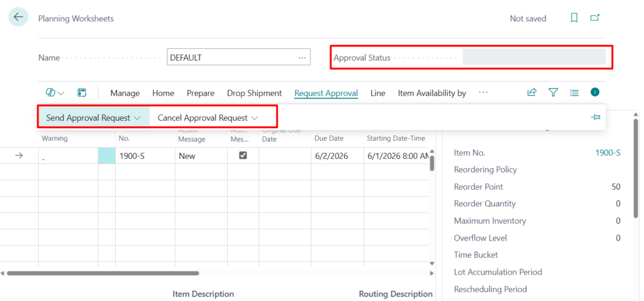
Task: Open the Name field lookup ellipsis
Action: coord(302,57)
